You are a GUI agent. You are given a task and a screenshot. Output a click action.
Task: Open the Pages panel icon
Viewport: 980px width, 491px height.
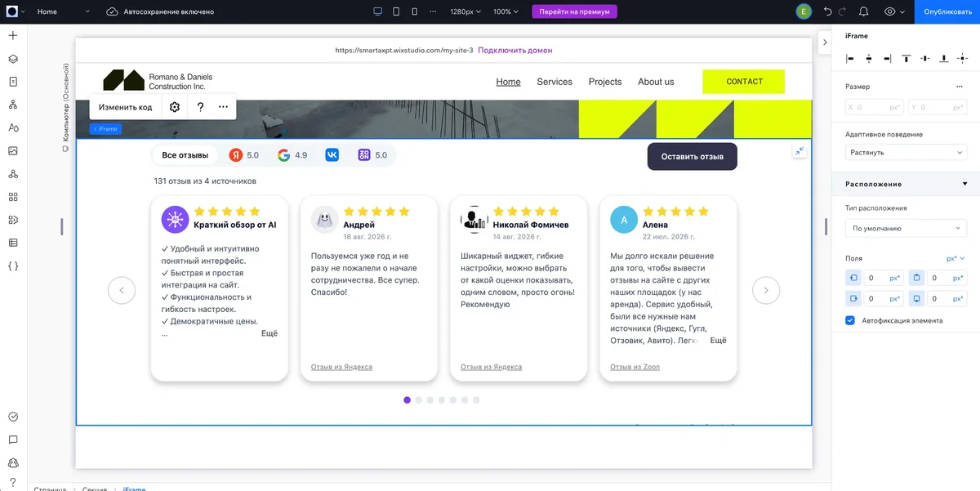coord(12,82)
